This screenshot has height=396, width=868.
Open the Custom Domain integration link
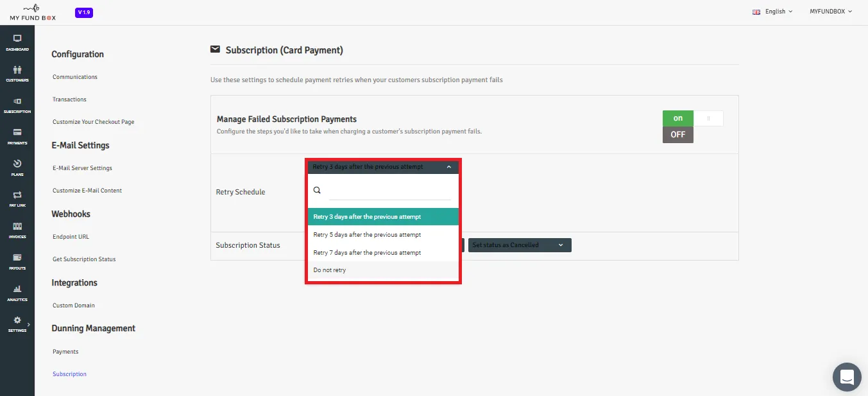pyautogui.click(x=74, y=306)
